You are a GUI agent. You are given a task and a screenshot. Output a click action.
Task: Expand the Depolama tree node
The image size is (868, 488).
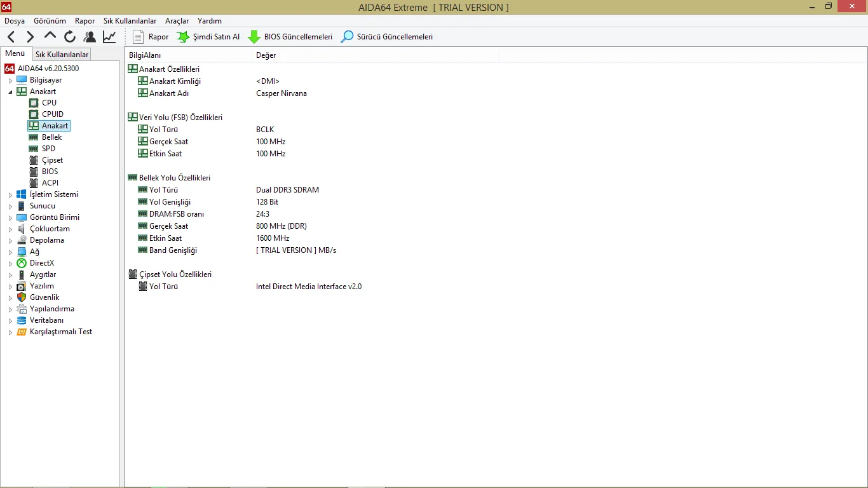(11, 241)
